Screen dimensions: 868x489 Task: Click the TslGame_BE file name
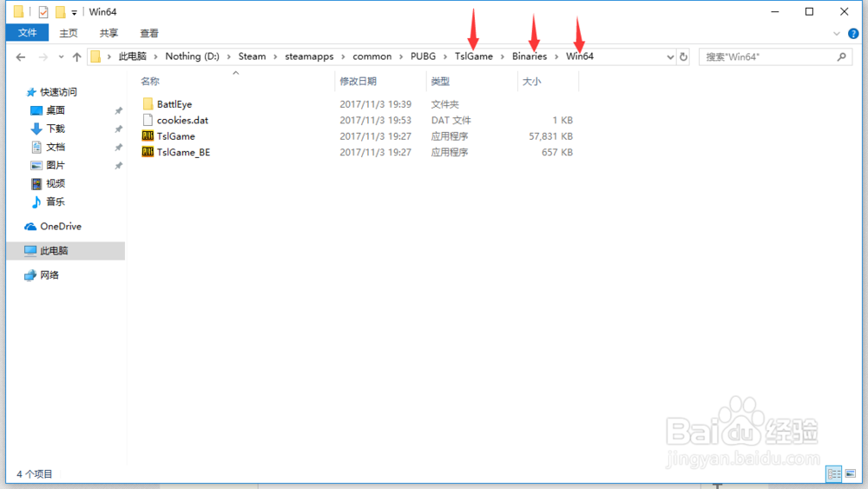[184, 152]
